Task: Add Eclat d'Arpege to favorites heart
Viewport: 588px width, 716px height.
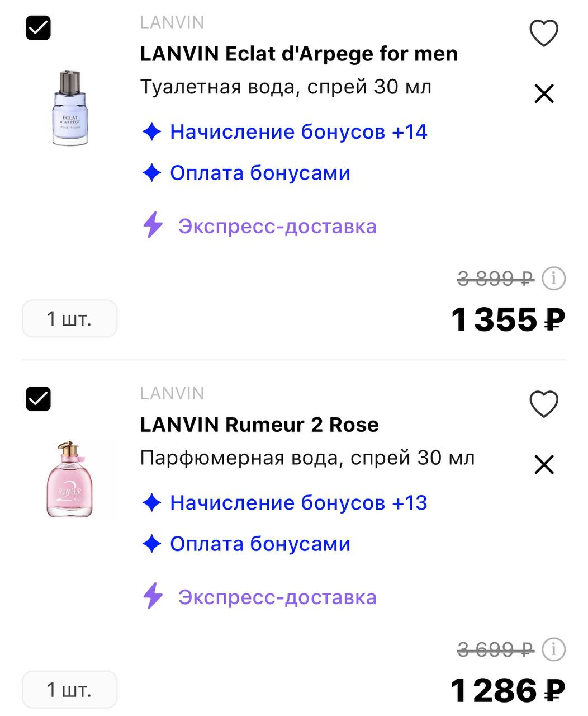Action: (543, 34)
